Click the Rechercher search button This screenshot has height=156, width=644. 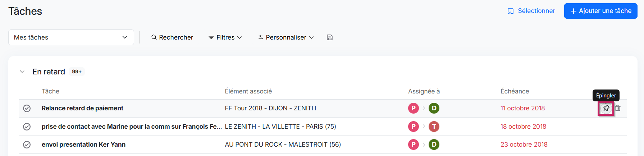click(172, 37)
